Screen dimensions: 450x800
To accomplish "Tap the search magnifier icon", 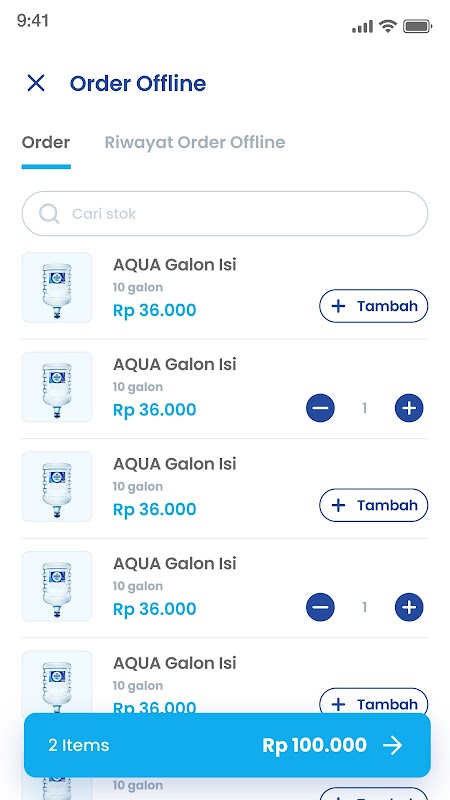I will [49, 213].
